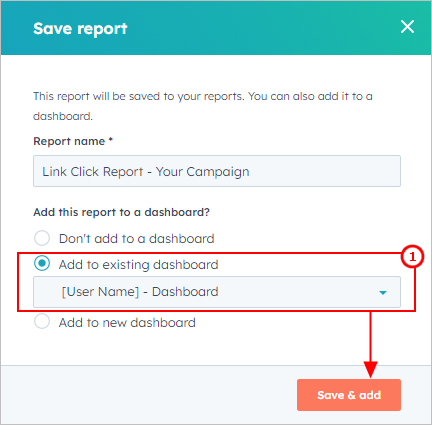Screen dimensions: 432x425
Task: Click the Add to existing dashboard label text
Action: (x=139, y=265)
